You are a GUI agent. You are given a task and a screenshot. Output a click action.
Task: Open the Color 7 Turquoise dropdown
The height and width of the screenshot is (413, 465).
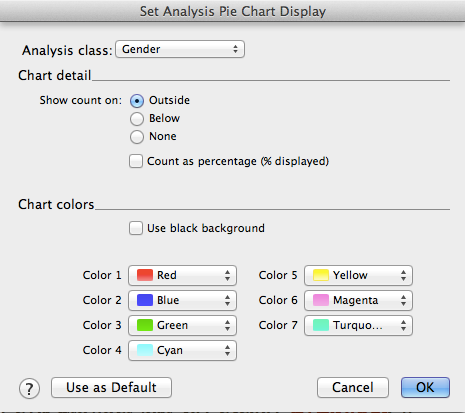coord(358,325)
